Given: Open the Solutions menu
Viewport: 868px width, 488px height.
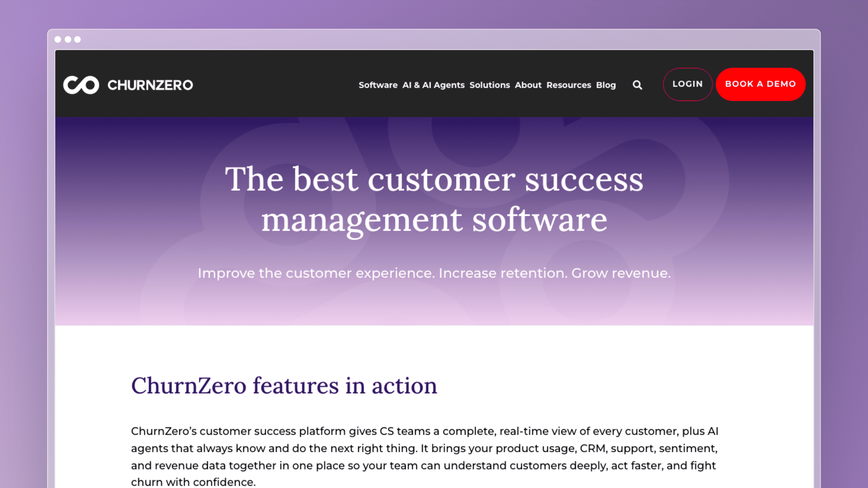Looking at the screenshot, I should point(489,85).
